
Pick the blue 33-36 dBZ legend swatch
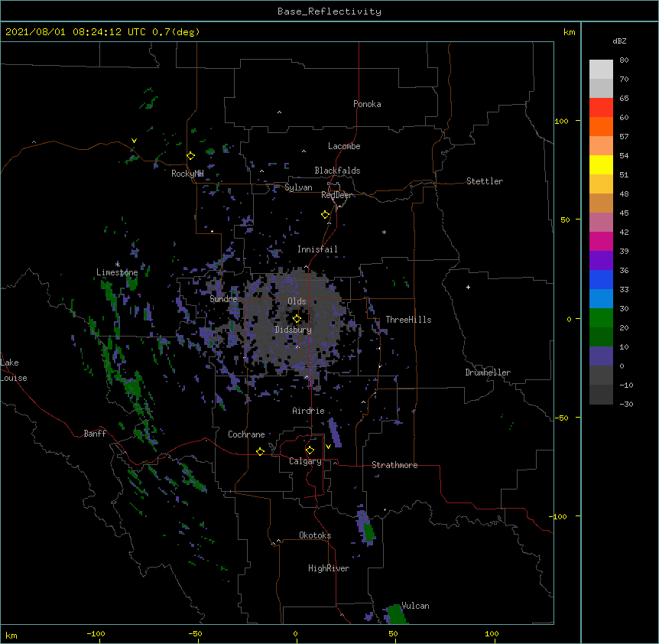(x=601, y=279)
